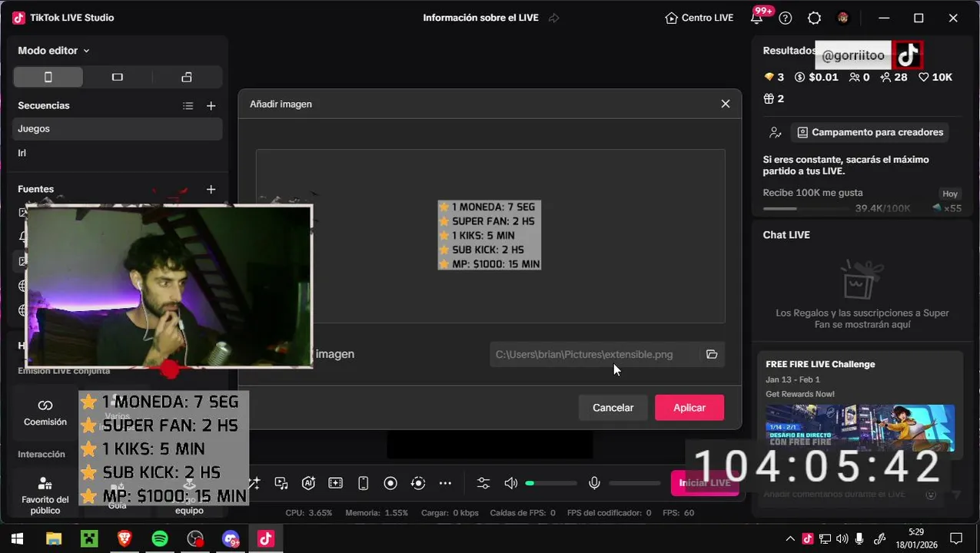Click the FREE FIRE LIVE Challenge title

[820, 364]
